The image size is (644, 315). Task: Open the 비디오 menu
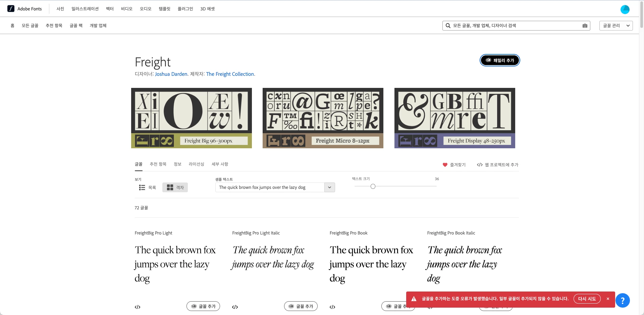127,9
